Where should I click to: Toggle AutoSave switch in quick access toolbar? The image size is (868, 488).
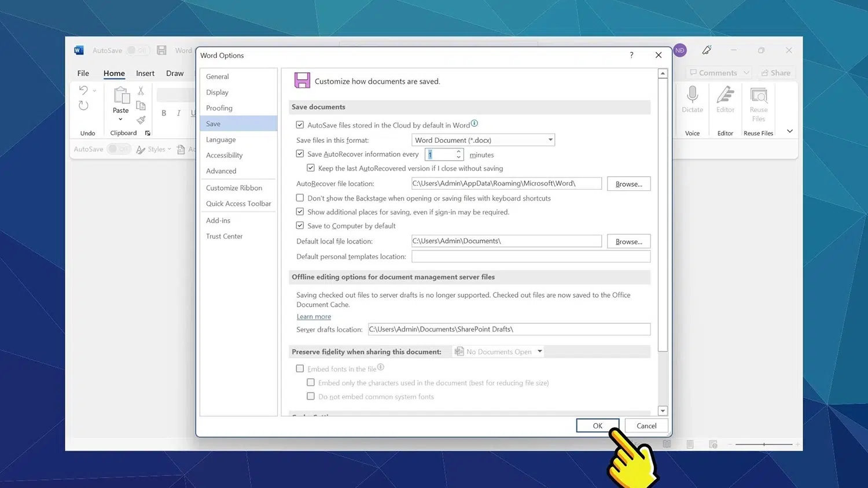(x=119, y=149)
